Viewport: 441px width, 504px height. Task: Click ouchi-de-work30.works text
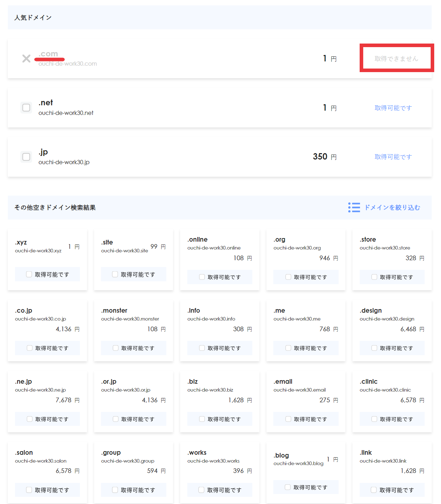213,461
